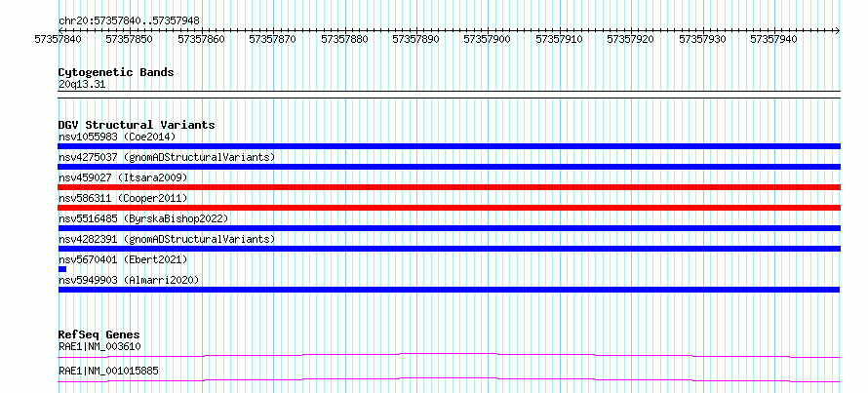Click ruler coordinate 57357940
This screenshot has width=868, height=393.
pyautogui.click(x=774, y=39)
